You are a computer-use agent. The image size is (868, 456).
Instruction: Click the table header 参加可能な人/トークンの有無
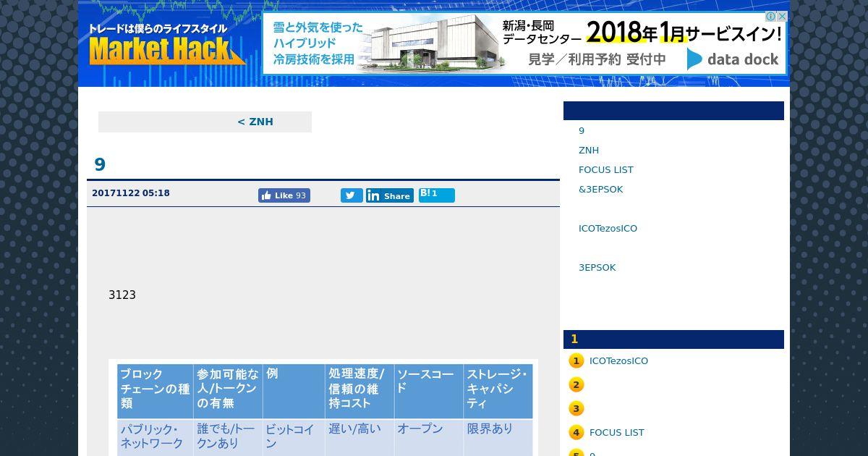click(228, 391)
